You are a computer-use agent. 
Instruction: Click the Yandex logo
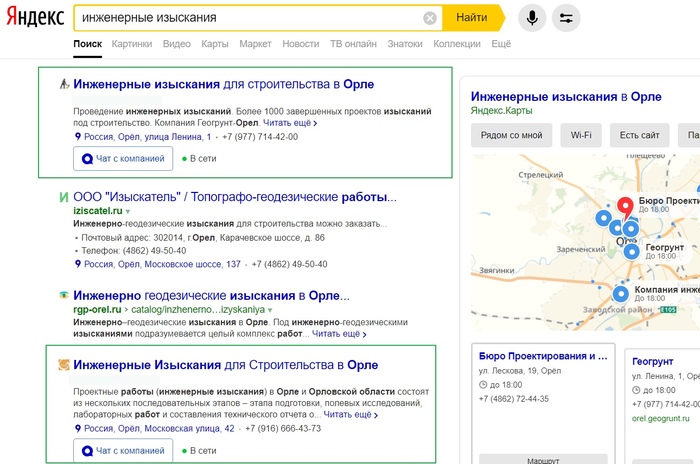click(x=36, y=17)
